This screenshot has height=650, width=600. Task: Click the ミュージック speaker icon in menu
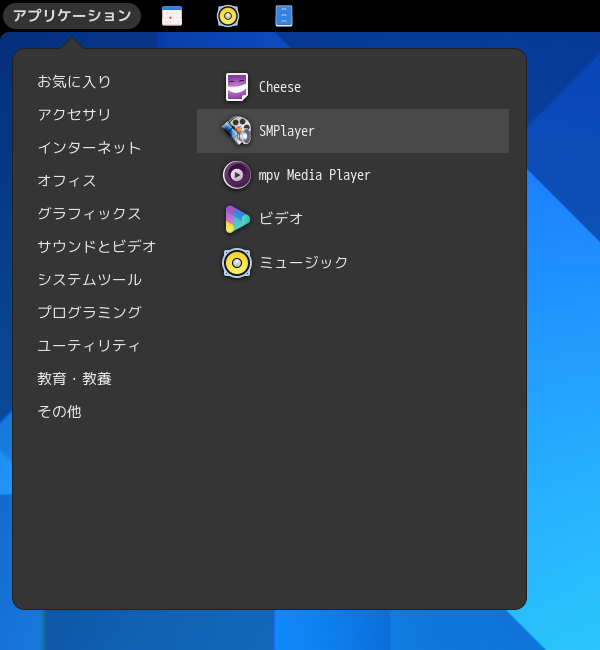click(237, 263)
